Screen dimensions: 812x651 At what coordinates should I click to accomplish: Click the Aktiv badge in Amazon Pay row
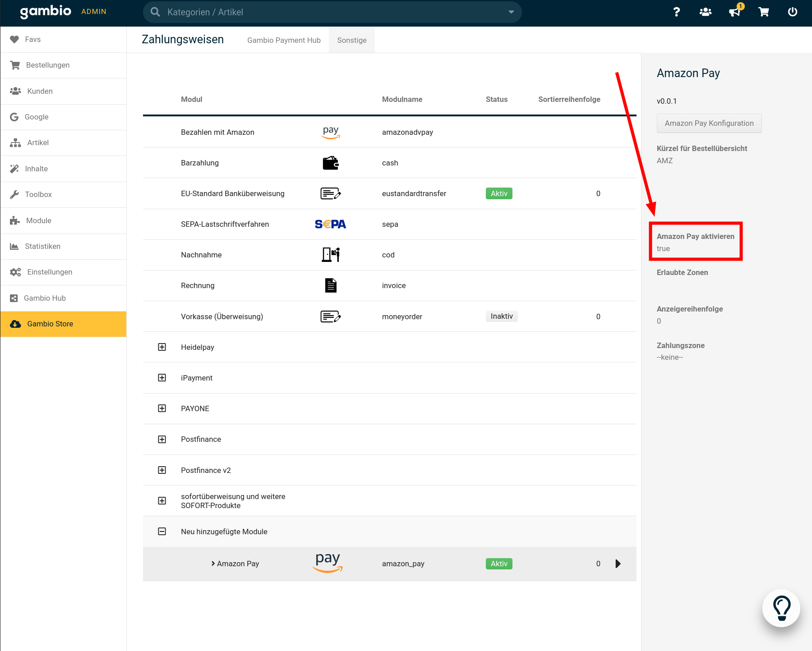click(499, 564)
